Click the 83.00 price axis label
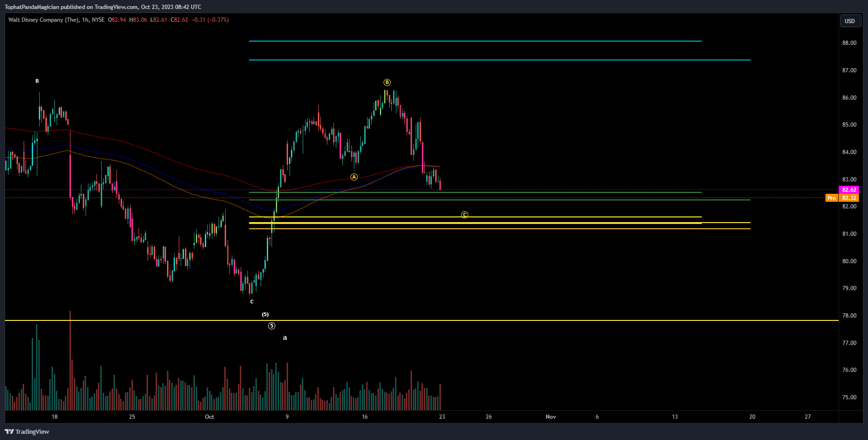 pyautogui.click(x=849, y=180)
